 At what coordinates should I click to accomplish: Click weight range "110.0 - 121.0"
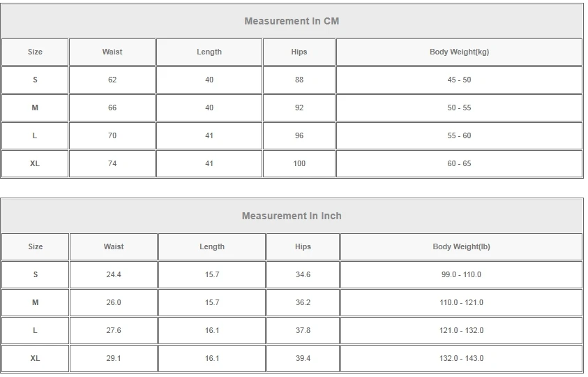(x=461, y=303)
